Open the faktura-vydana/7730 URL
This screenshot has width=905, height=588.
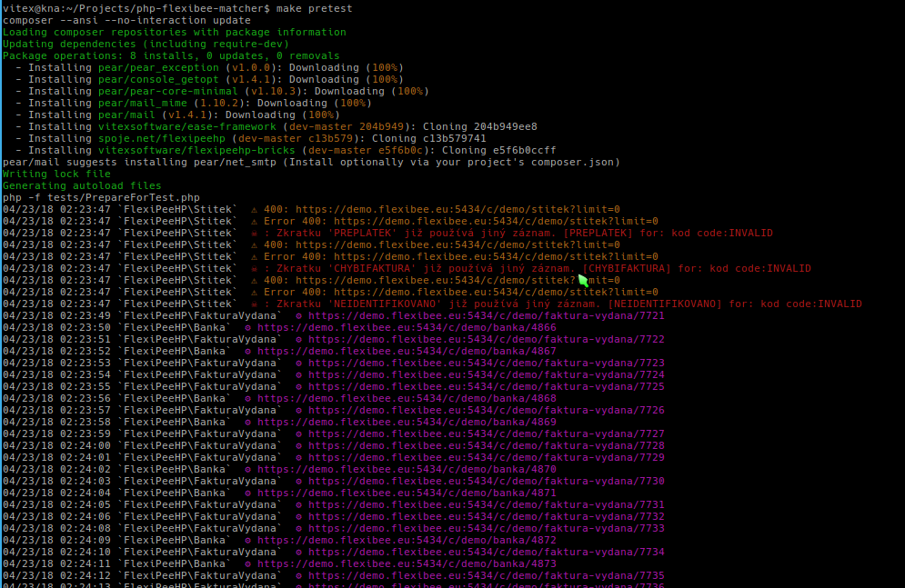pos(487,482)
